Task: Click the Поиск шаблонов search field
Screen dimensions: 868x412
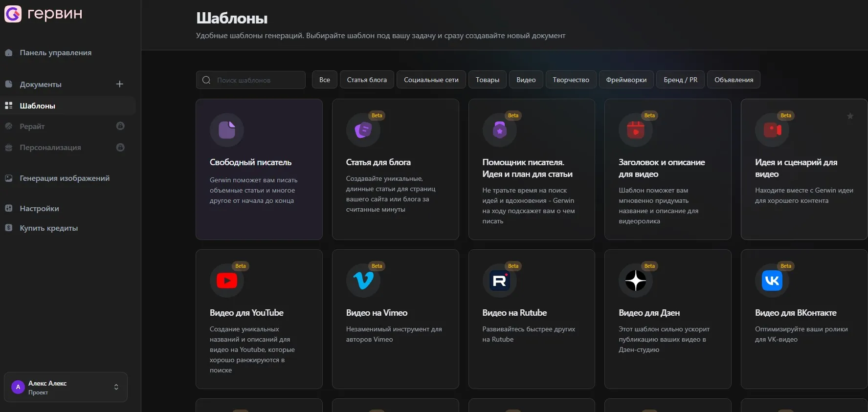Action: [x=251, y=80]
